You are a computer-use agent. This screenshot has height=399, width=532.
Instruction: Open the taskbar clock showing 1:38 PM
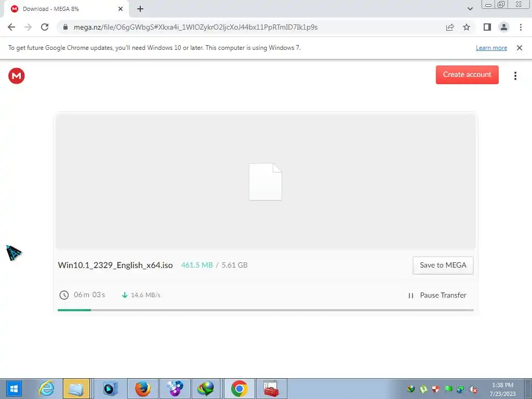(502, 389)
